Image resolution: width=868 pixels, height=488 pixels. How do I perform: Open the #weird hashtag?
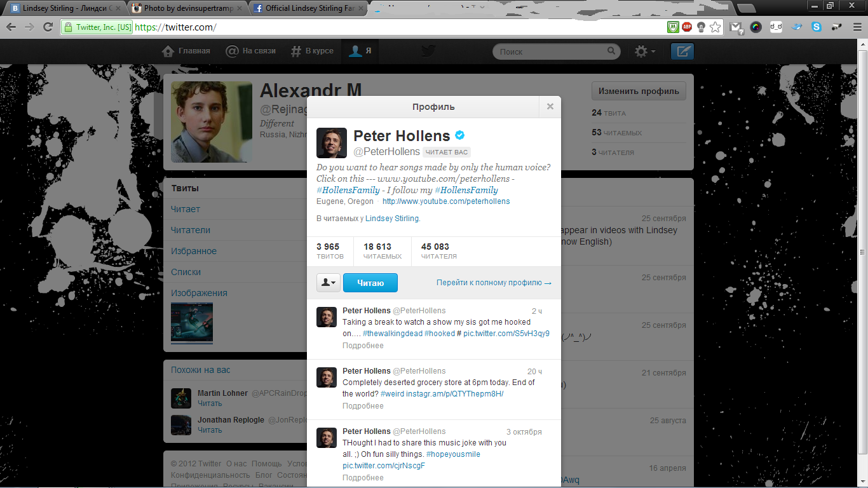click(x=392, y=394)
